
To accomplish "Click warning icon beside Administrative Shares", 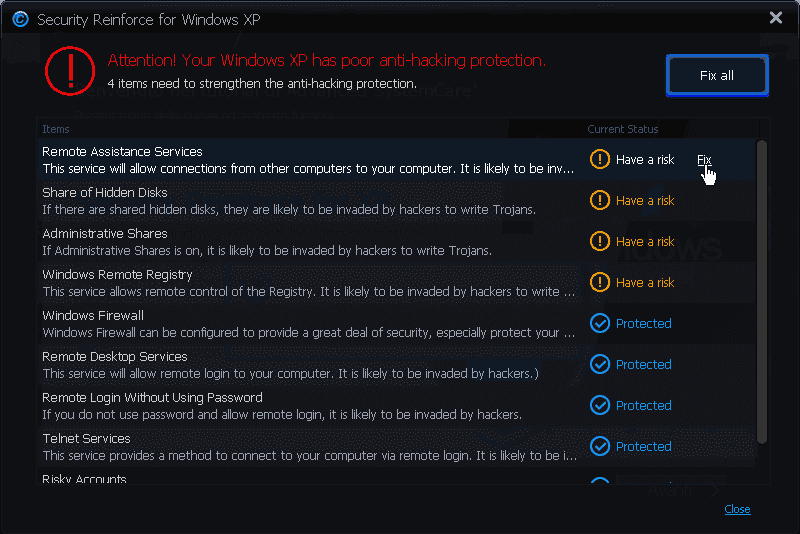I will tap(600, 242).
